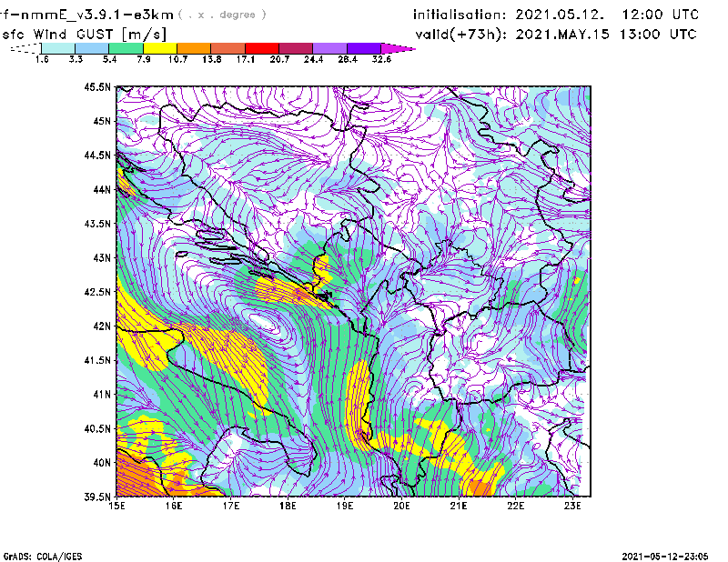
Task: Click the '45N' latitude label
Action: [102, 121]
